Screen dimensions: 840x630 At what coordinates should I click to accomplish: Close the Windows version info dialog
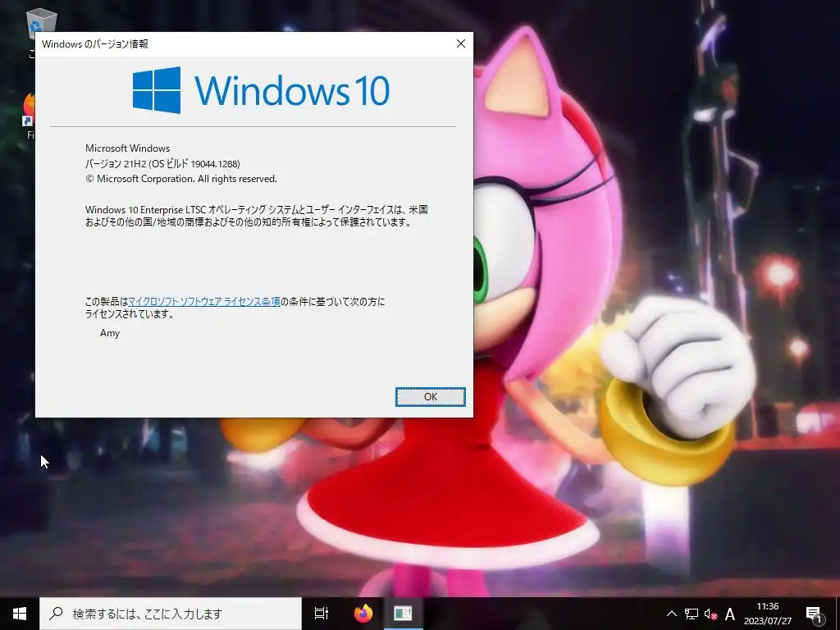(461, 44)
